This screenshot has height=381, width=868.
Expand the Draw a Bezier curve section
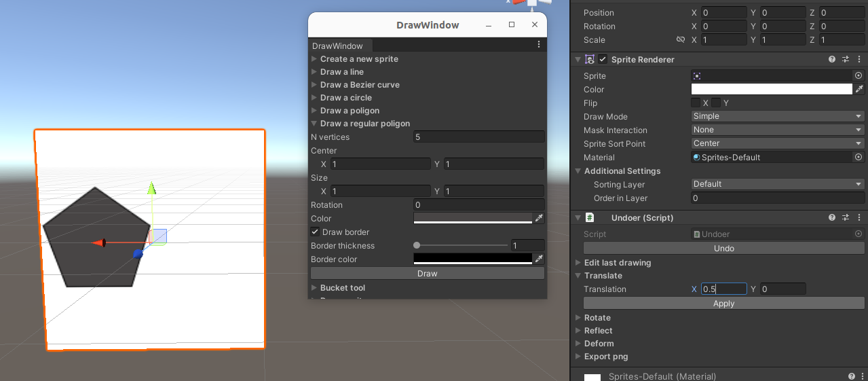click(x=315, y=85)
